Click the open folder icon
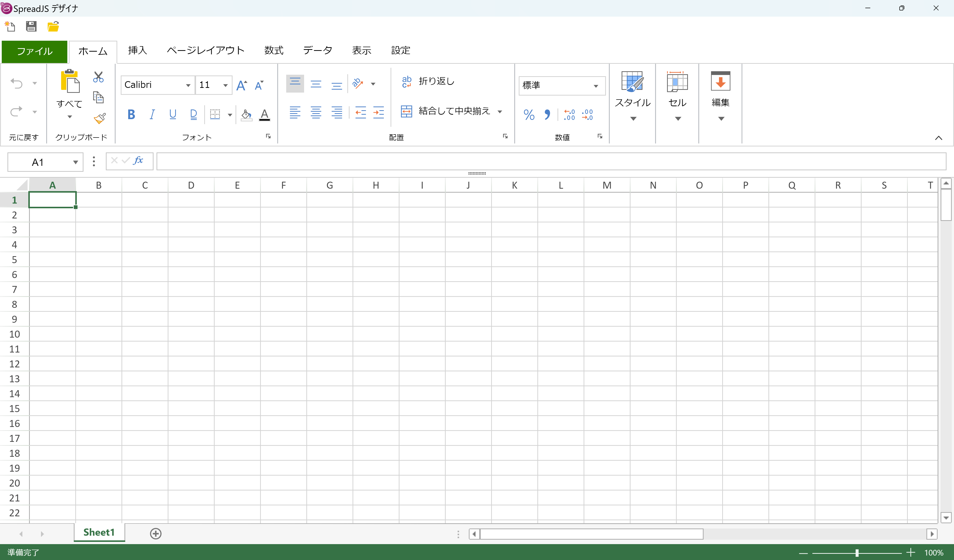The width and height of the screenshot is (954, 560). [x=53, y=27]
